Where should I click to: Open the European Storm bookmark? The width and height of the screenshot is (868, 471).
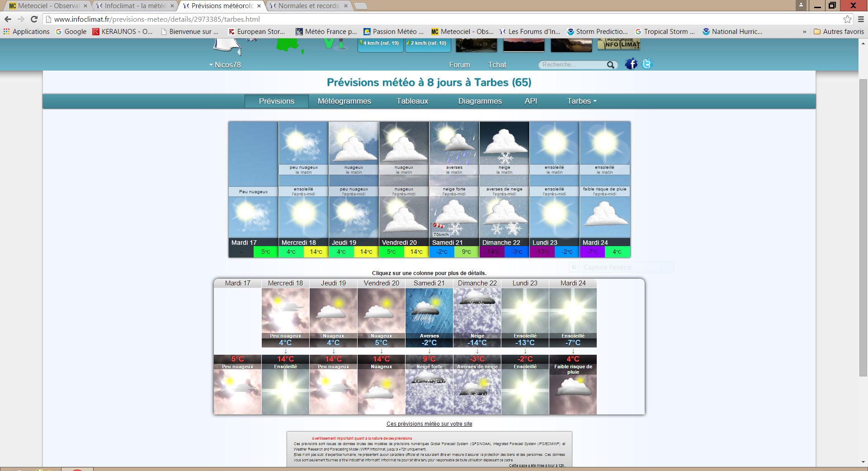pyautogui.click(x=256, y=32)
